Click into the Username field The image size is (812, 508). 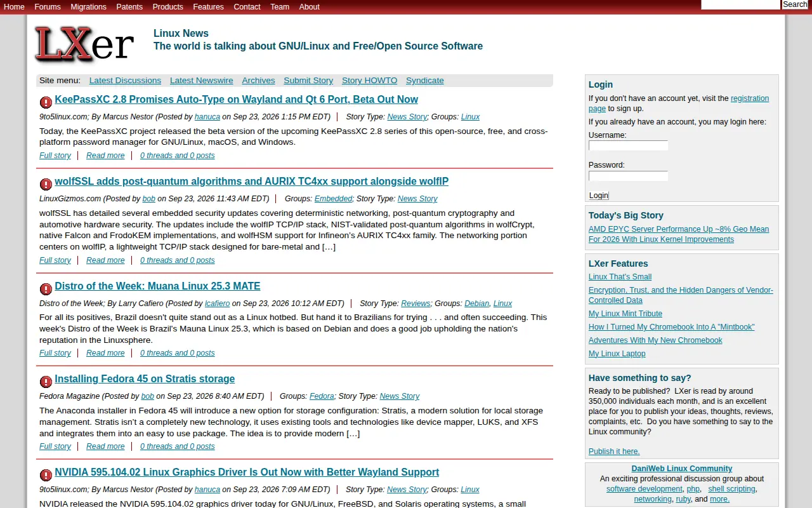pyautogui.click(x=628, y=145)
